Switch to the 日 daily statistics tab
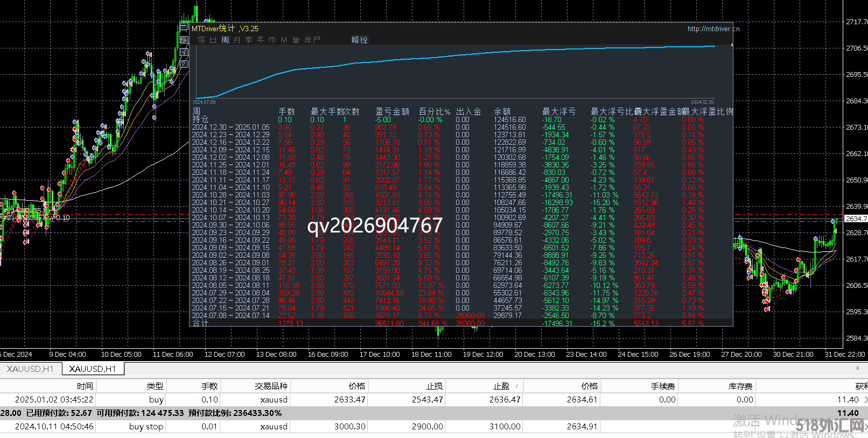This screenshot has height=438, width=868. pos(213,40)
